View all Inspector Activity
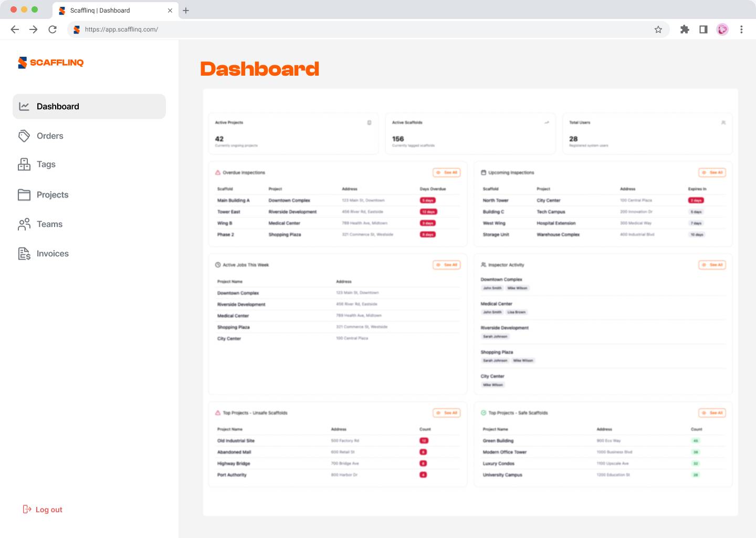Image resolution: width=756 pixels, height=538 pixels. (712, 265)
